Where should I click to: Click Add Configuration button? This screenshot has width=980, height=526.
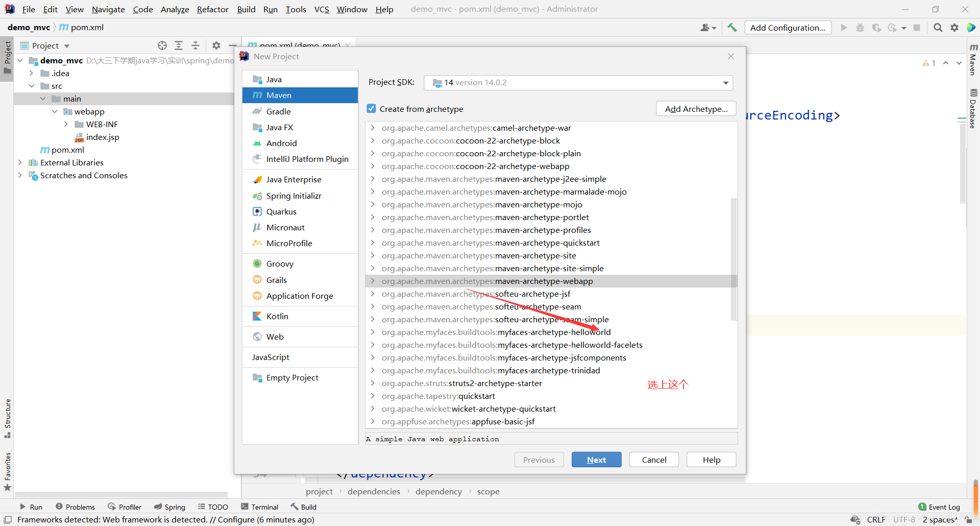pos(788,28)
